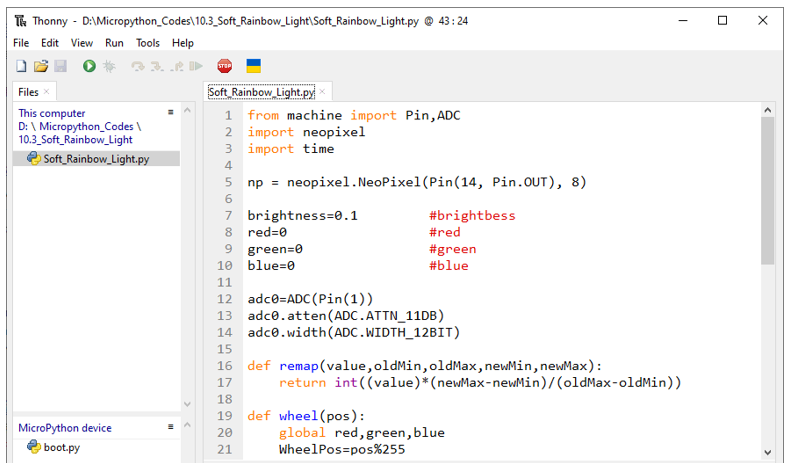Click 'red=0' on line 8

click(267, 232)
